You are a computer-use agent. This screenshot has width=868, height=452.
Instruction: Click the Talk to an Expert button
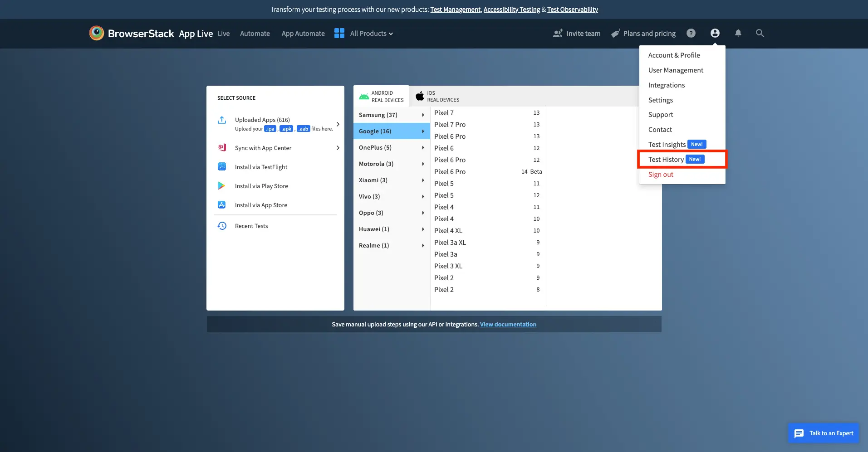824,433
